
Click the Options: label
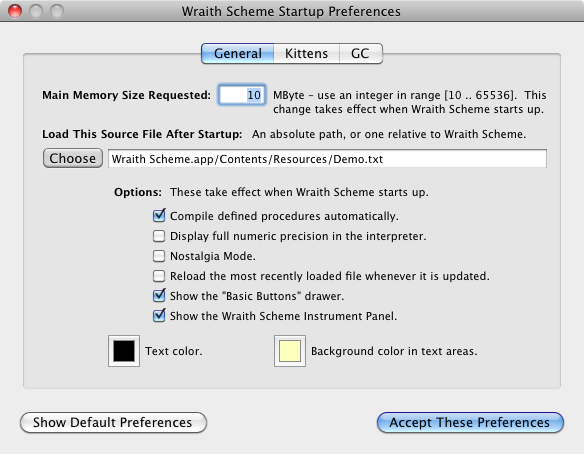[x=138, y=192]
